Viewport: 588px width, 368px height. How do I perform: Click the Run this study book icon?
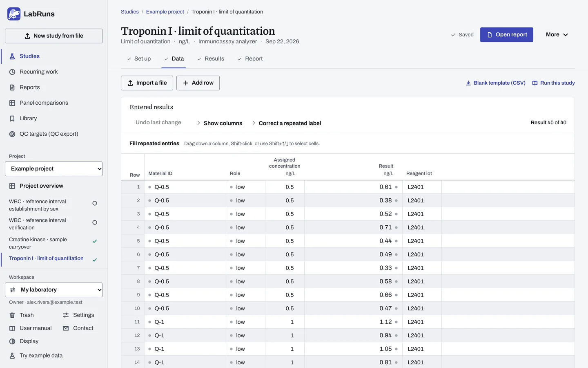[535, 83]
